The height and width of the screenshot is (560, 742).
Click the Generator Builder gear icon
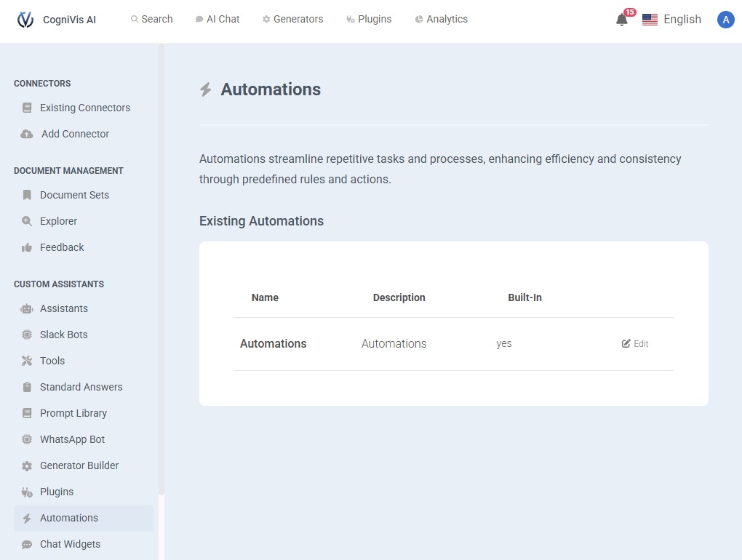click(x=27, y=465)
